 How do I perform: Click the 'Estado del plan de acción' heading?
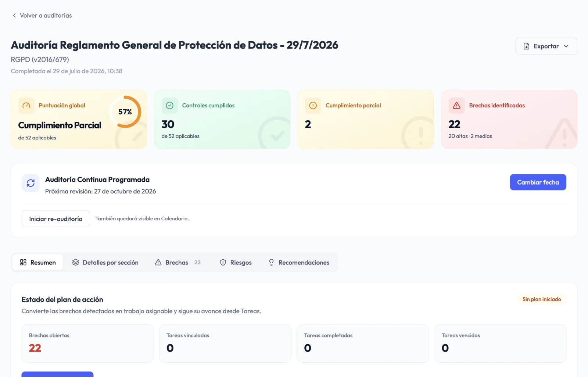coord(62,299)
